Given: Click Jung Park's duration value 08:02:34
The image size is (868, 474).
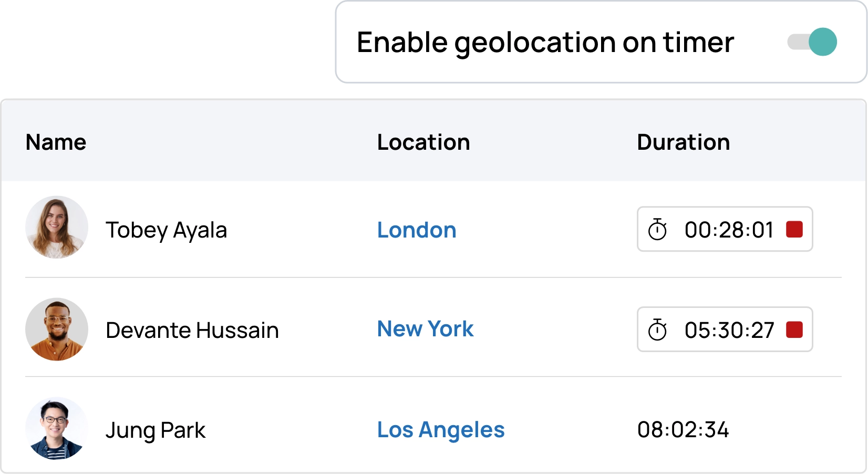Looking at the screenshot, I should tap(683, 430).
